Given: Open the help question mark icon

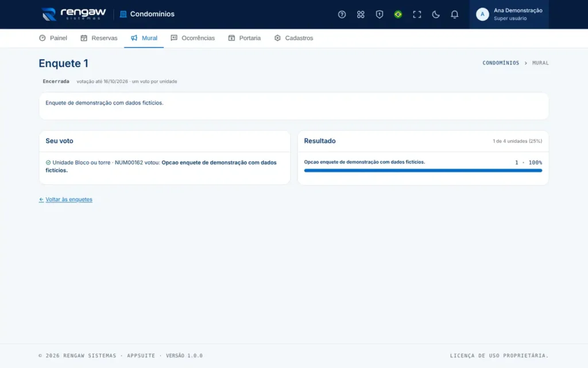Looking at the screenshot, I should (342, 14).
